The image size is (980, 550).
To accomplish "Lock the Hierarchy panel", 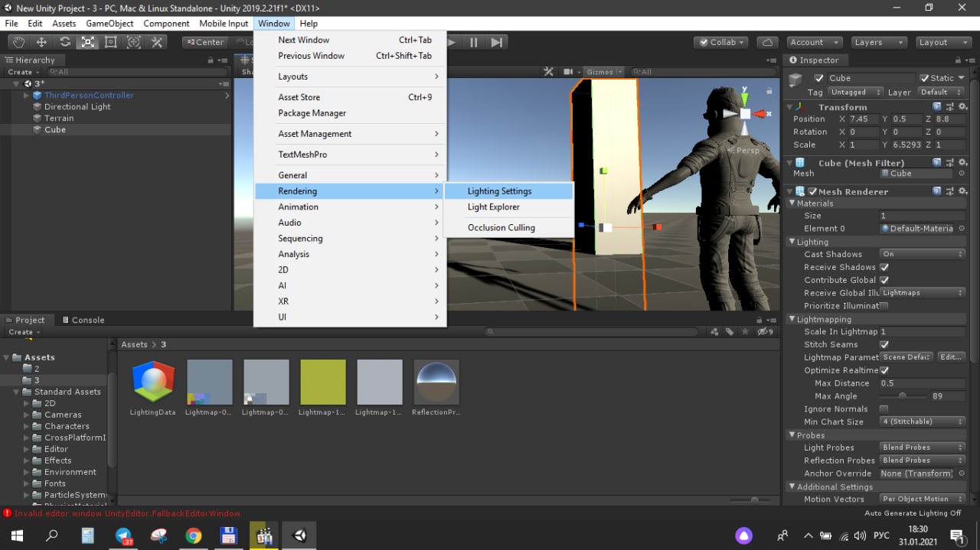I will (211, 60).
